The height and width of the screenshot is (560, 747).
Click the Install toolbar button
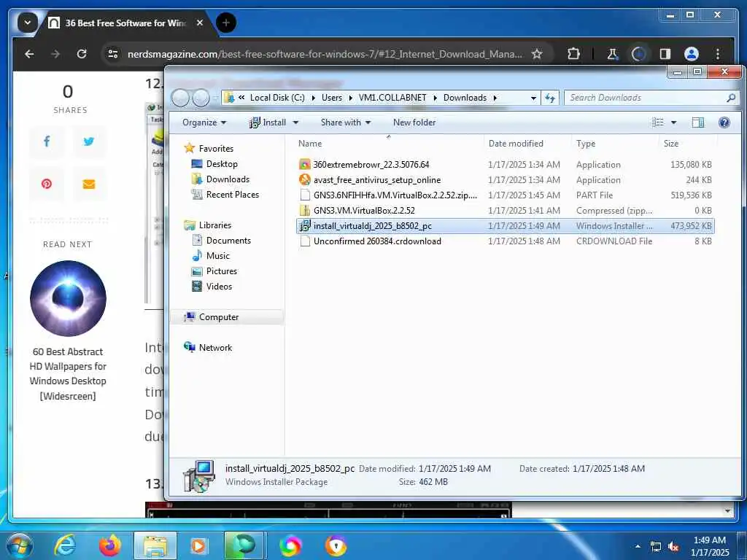[268, 122]
